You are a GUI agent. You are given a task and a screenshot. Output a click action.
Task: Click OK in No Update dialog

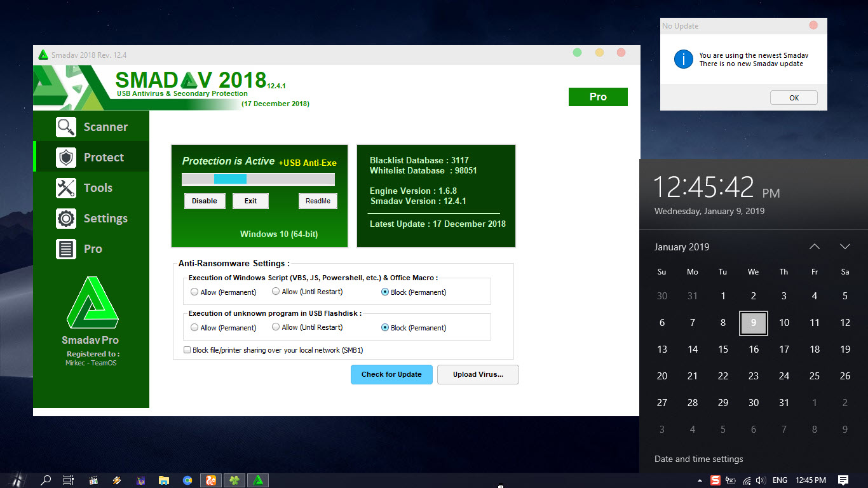click(x=794, y=98)
